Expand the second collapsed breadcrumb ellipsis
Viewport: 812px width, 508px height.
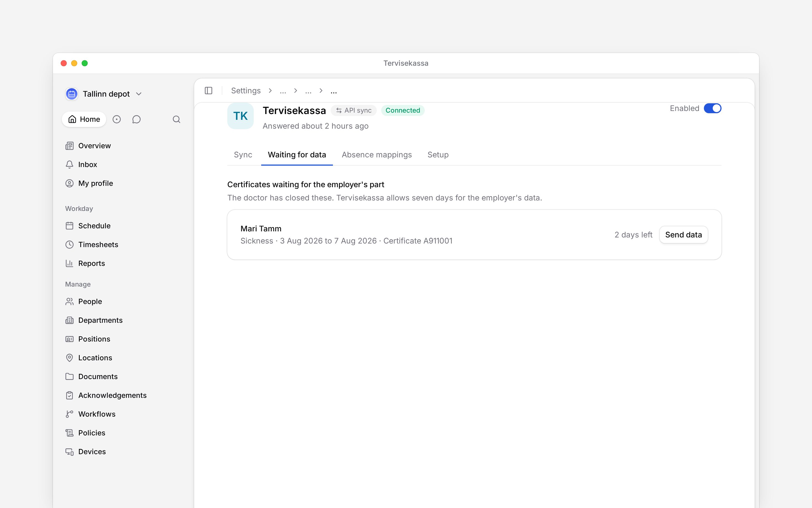point(308,91)
